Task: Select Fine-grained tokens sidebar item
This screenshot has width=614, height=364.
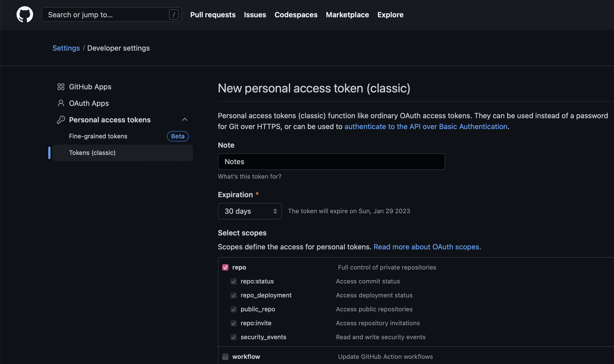Action: [123, 136]
